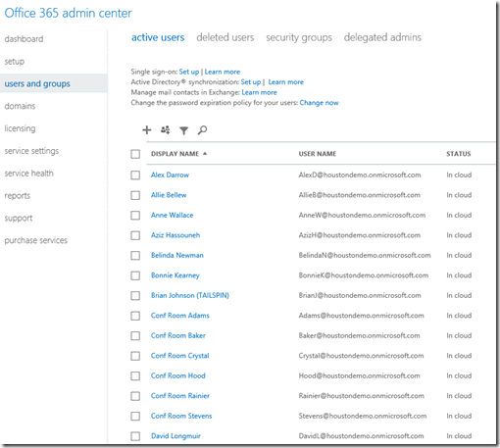
Task: Open Conf Room Hood entry
Action: pyautogui.click(x=178, y=376)
